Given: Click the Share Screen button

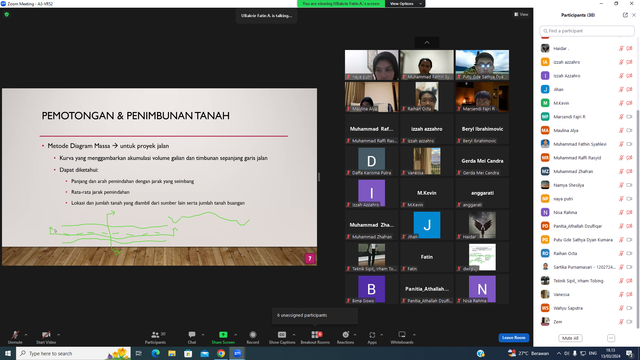Looking at the screenshot, I should (223, 337).
